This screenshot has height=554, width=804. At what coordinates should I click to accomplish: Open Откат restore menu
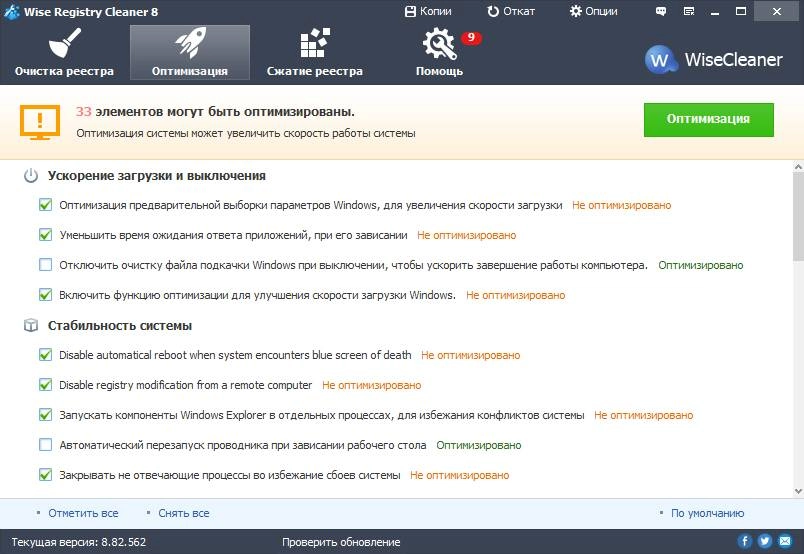(511, 11)
